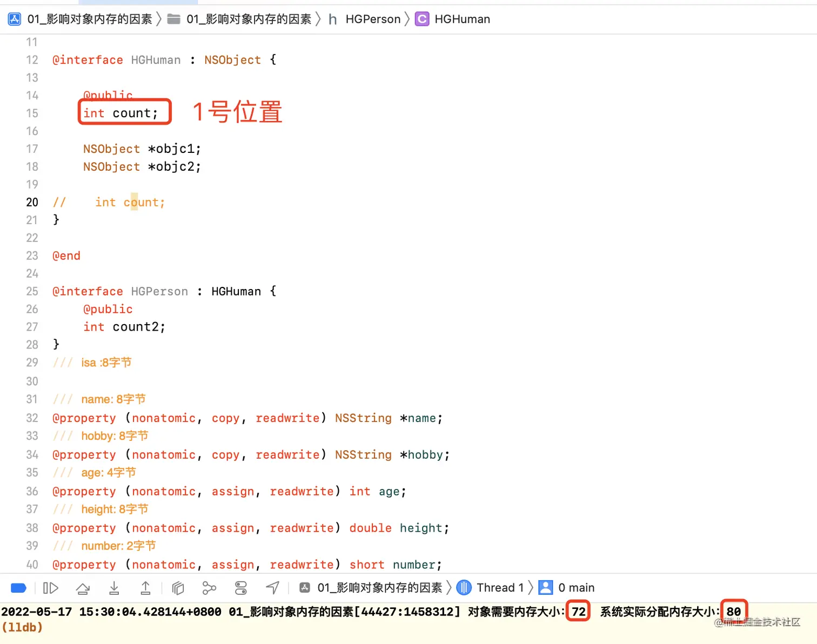Screen dimensions: 817x644
Task: Open the HGPerson breadcrumb
Action: (x=373, y=19)
